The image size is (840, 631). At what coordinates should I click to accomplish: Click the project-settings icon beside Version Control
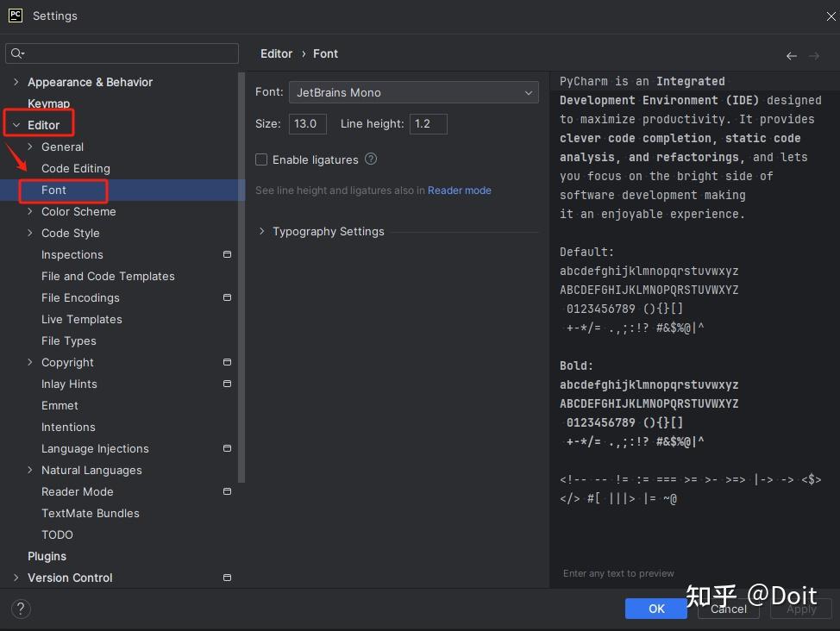227,578
